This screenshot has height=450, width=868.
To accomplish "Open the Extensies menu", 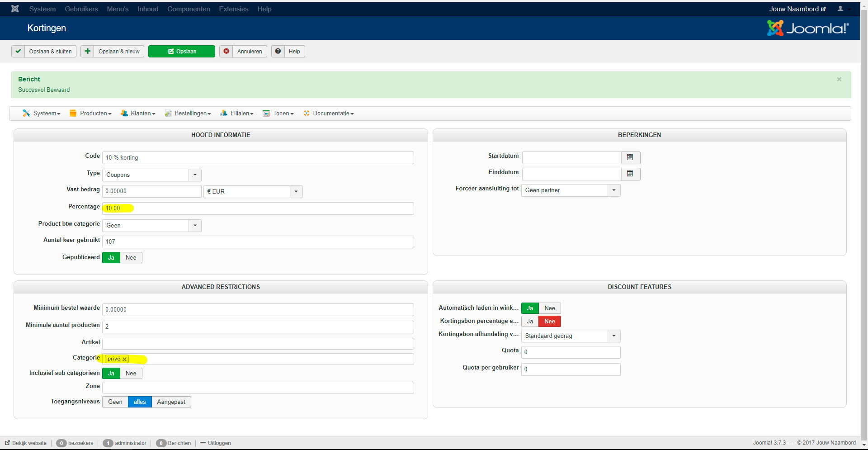I will coord(234,9).
